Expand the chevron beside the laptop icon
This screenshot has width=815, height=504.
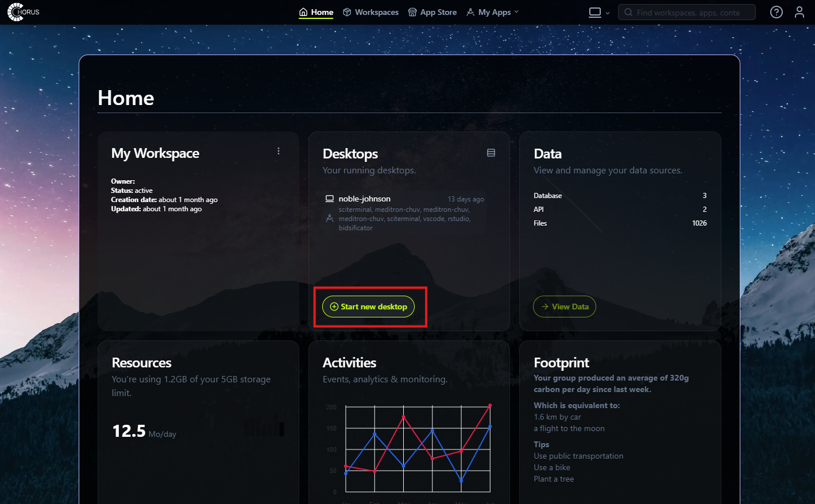click(x=608, y=13)
